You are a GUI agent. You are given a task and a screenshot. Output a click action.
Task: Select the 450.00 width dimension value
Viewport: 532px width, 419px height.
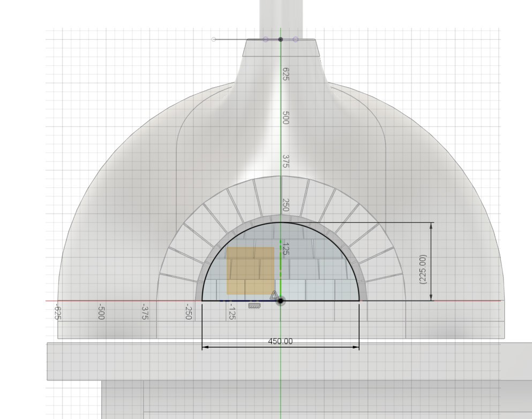click(280, 341)
